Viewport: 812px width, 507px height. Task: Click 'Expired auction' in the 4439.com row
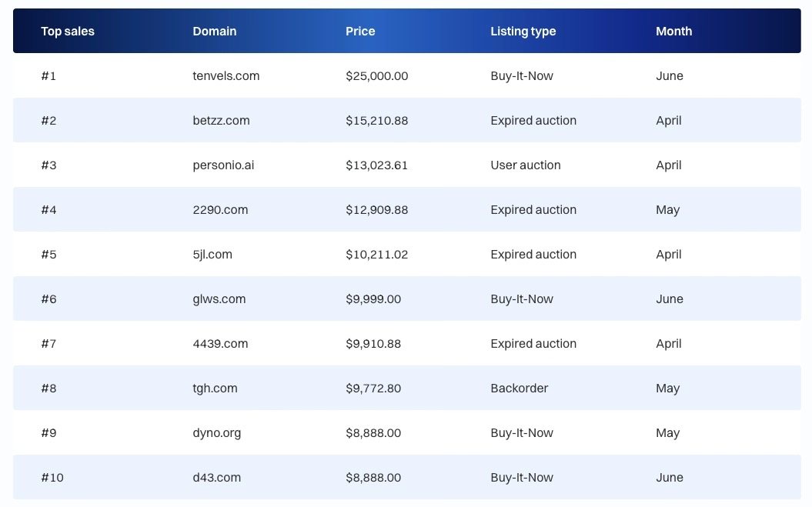coord(533,343)
